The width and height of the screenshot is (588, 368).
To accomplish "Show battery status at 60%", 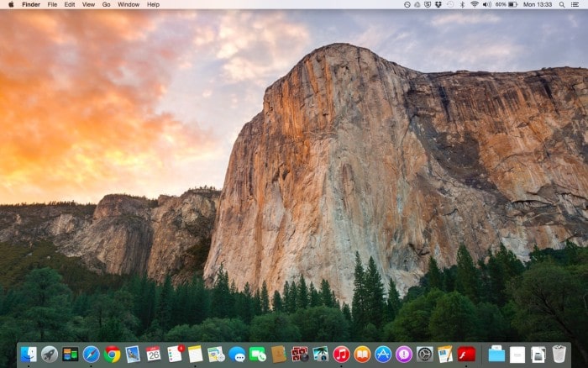I will (x=507, y=4).
